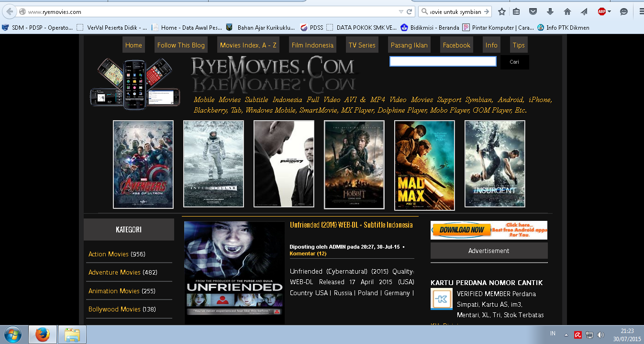Viewport: 644px width, 344px height.
Task: Open the bookmarks list icon
Action: click(x=517, y=11)
